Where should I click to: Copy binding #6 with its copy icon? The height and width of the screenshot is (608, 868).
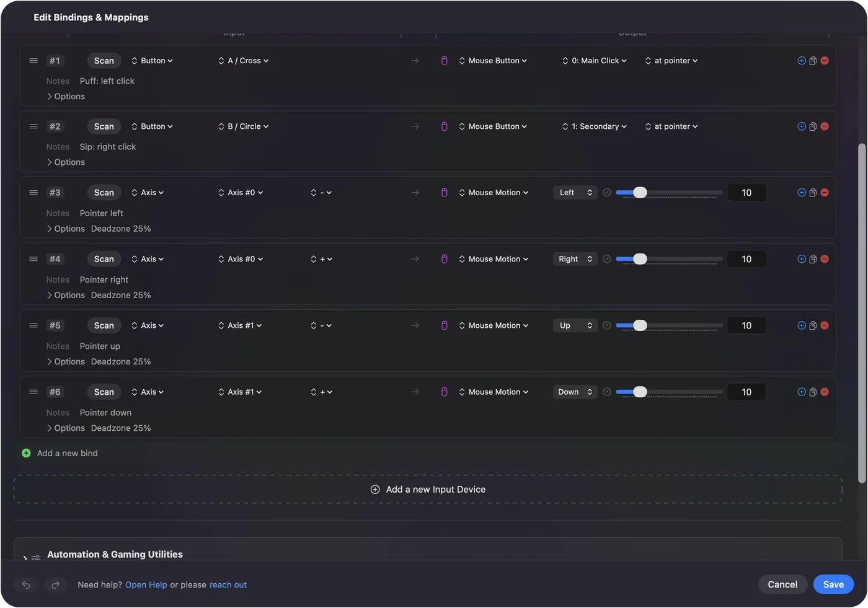tap(813, 392)
